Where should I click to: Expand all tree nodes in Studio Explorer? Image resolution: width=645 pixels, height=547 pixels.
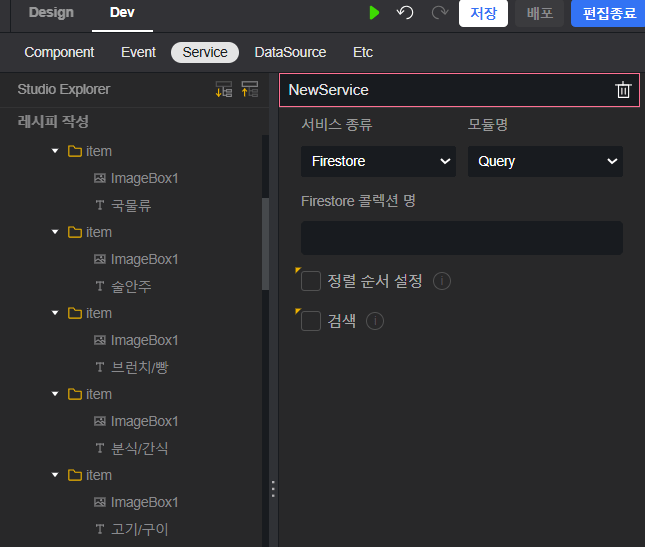pyautogui.click(x=224, y=89)
